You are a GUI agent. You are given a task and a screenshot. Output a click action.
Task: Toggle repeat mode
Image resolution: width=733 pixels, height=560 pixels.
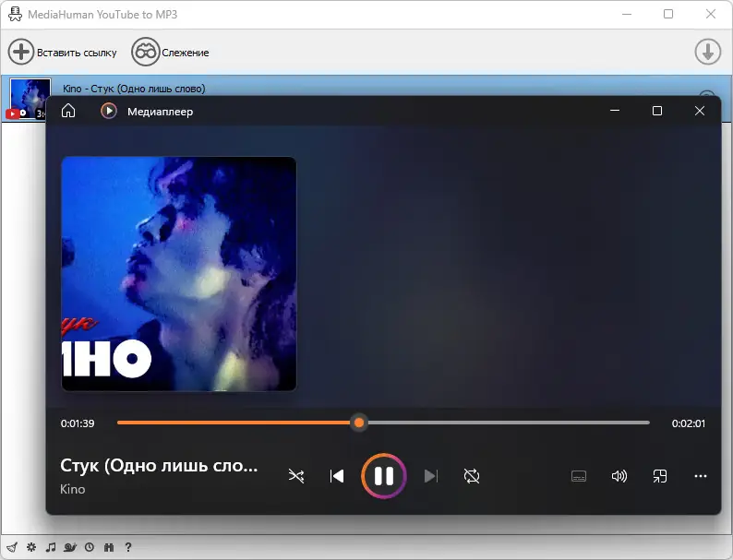click(472, 476)
